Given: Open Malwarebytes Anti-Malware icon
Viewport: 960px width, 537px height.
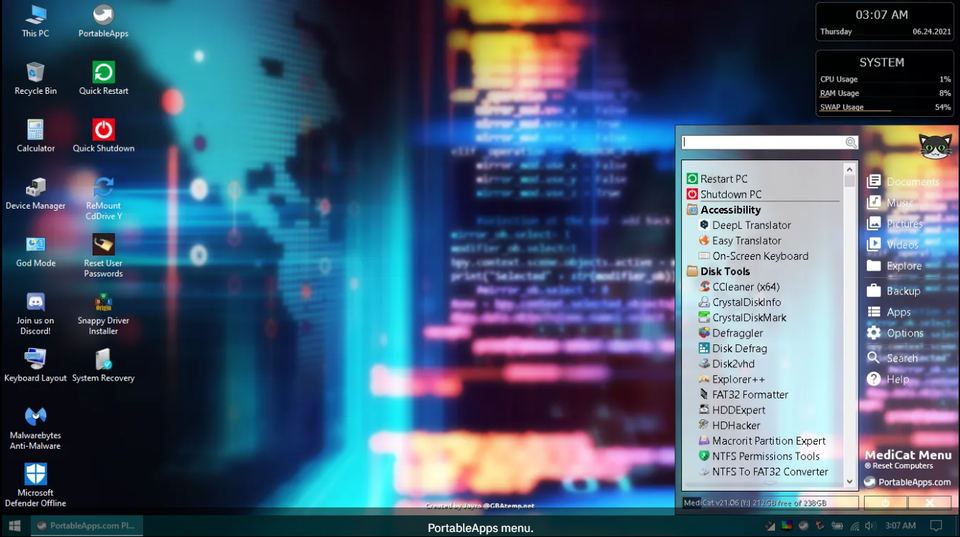Looking at the screenshot, I should point(36,428).
